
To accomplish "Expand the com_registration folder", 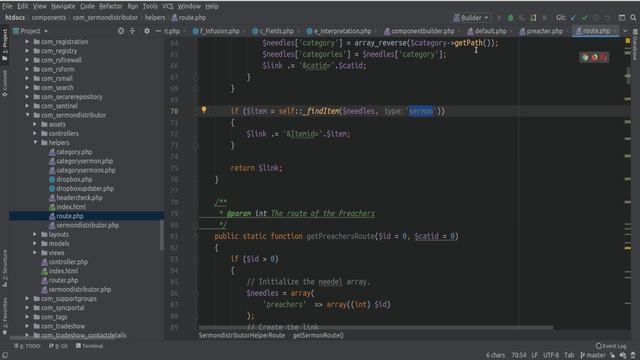I will click(x=28, y=42).
